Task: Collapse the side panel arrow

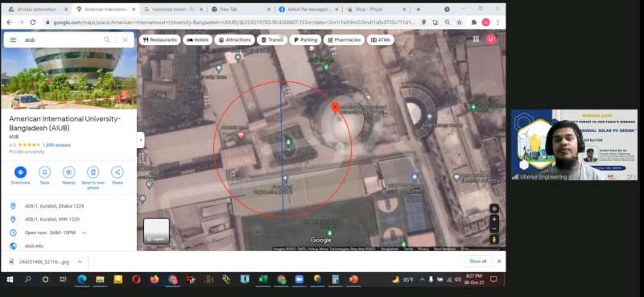Action: point(141,140)
